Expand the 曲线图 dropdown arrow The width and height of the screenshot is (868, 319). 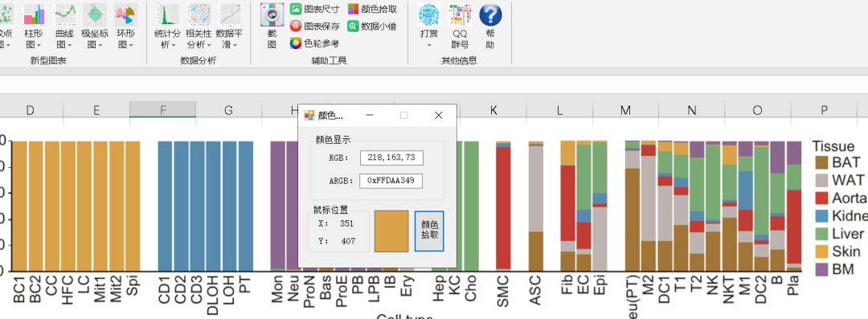coord(70,45)
